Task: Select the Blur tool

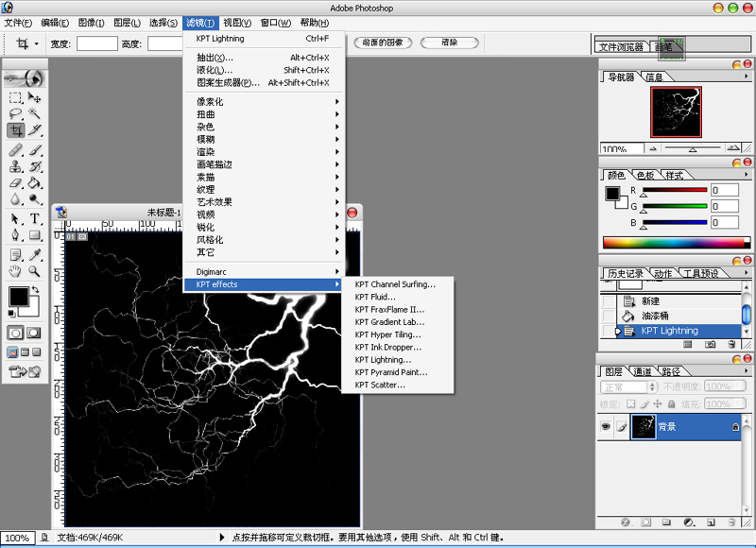Action: [15, 199]
